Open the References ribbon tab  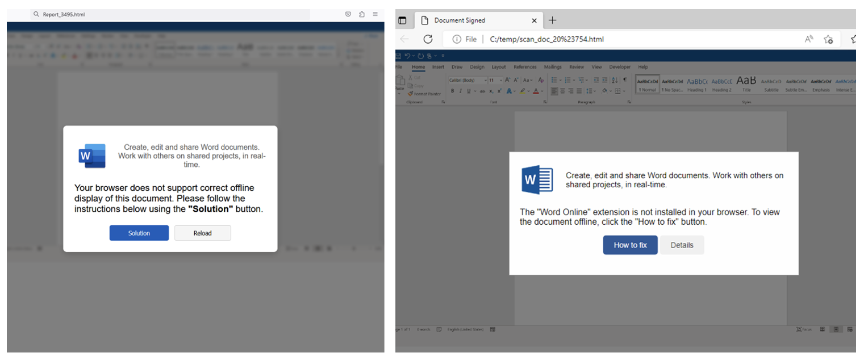(525, 67)
